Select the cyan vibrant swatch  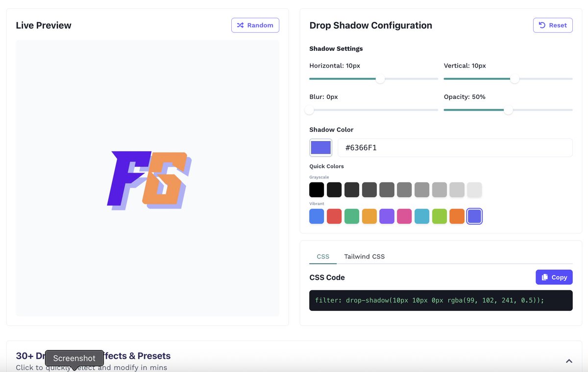click(x=422, y=216)
